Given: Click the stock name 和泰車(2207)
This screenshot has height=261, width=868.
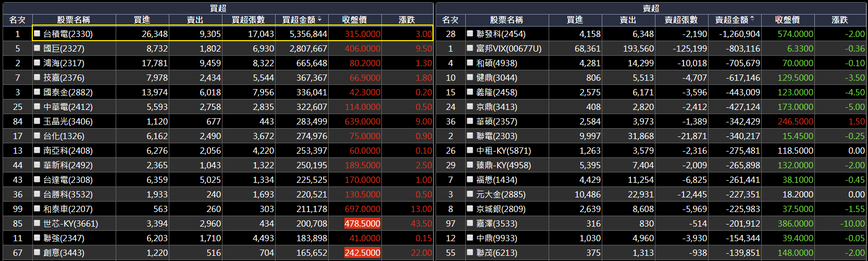Looking at the screenshot, I should [68, 209].
